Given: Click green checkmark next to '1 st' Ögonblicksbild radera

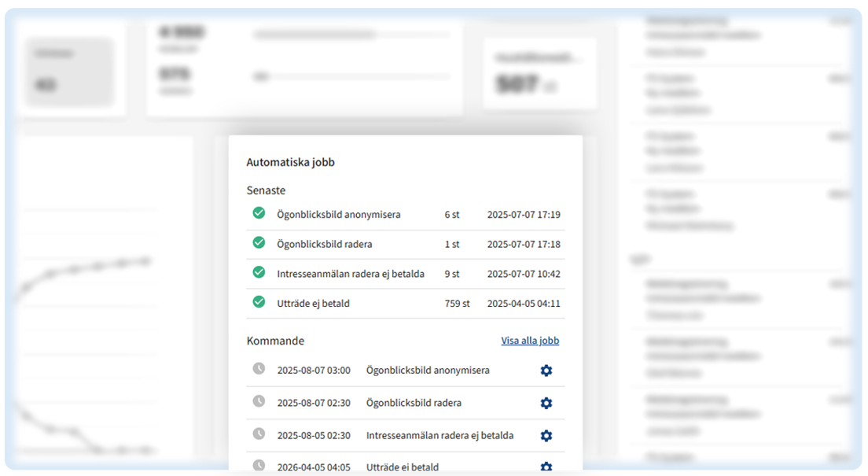Looking at the screenshot, I should pyautogui.click(x=259, y=243).
